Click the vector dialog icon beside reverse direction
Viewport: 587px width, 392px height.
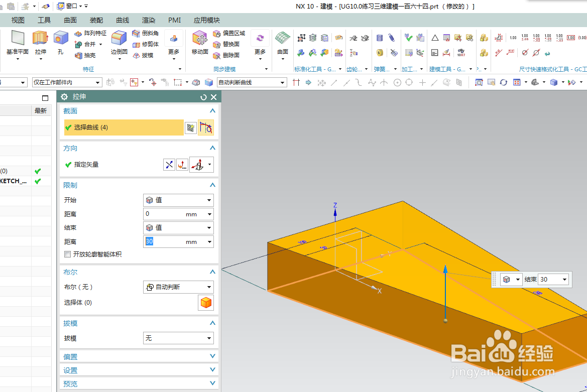[x=182, y=165]
